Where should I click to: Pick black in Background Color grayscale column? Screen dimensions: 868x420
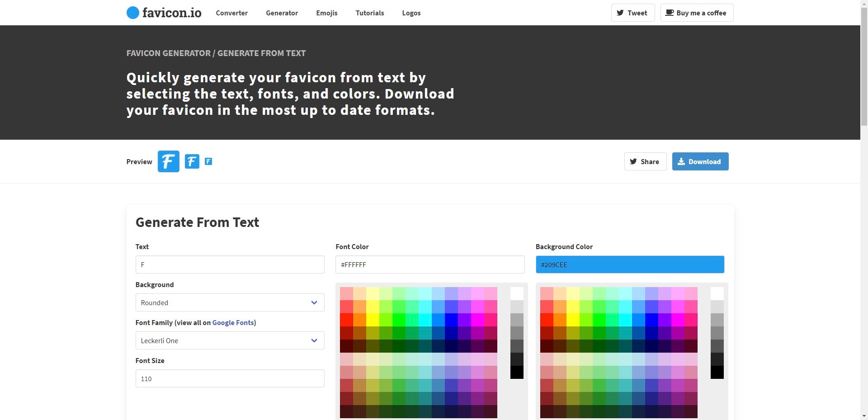coord(717,372)
